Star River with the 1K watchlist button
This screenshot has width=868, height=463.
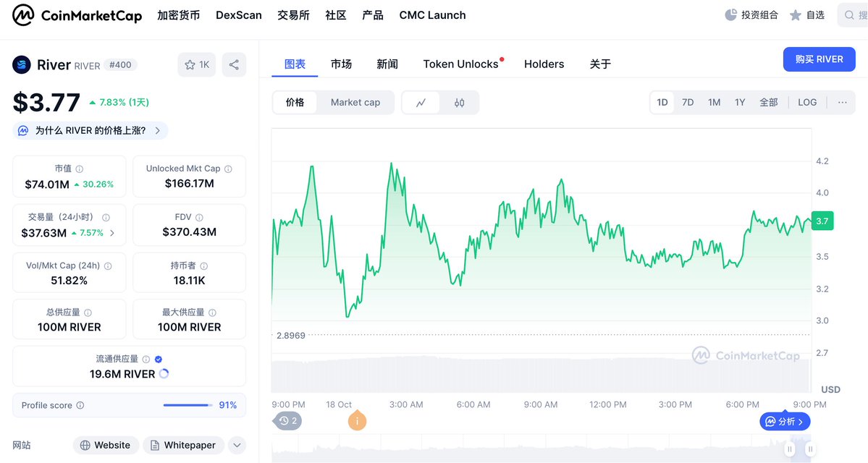(x=196, y=65)
